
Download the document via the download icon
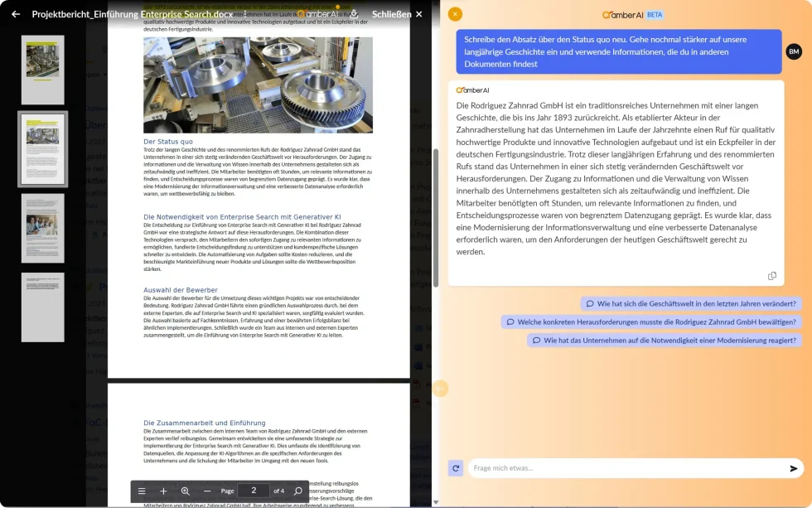[354, 14]
